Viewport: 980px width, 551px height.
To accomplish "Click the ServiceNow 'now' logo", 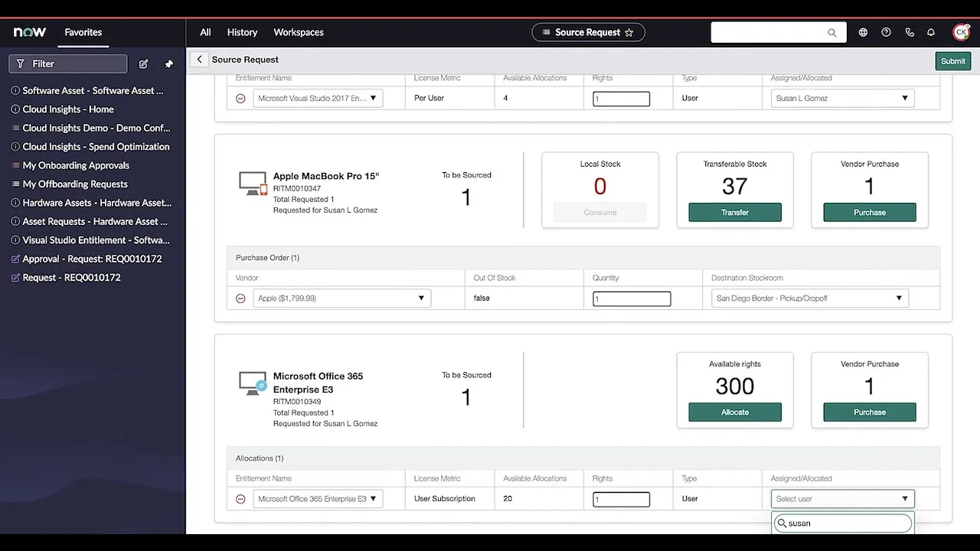I will point(30,32).
